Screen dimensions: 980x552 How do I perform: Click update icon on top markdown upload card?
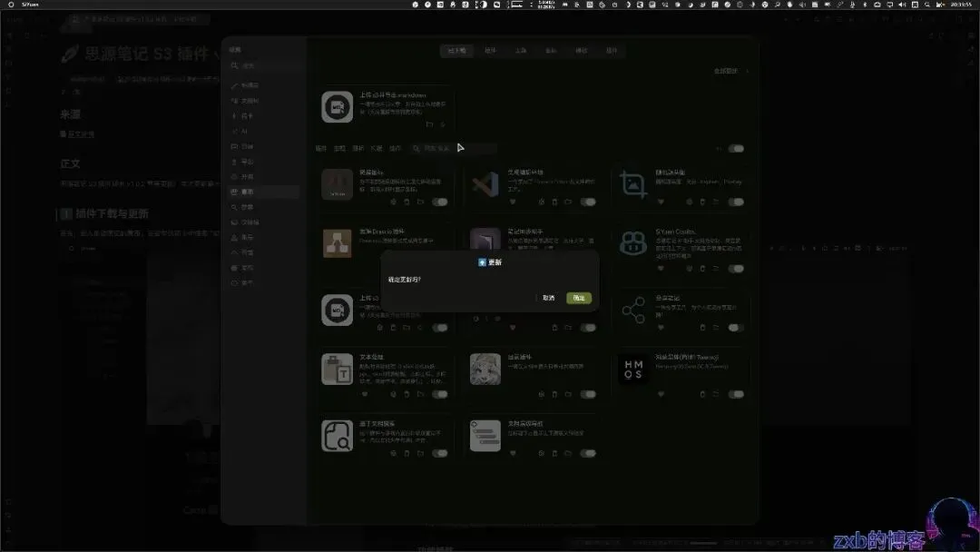443,125
